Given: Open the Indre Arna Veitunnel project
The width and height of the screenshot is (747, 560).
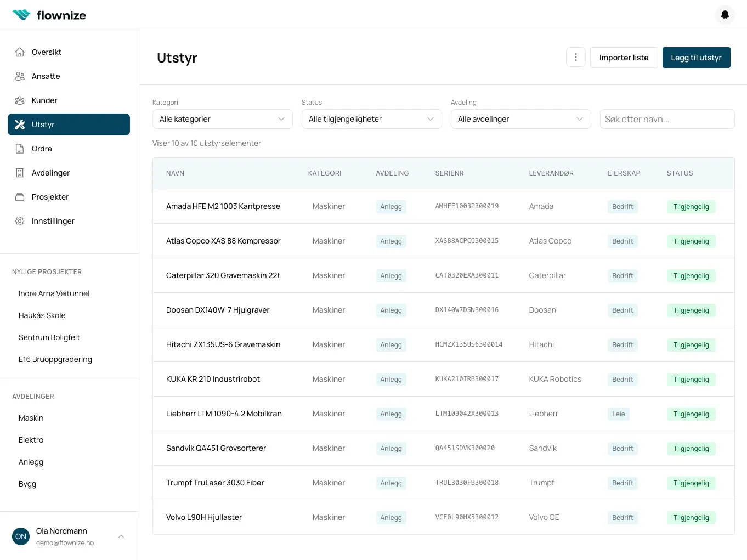Looking at the screenshot, I should pyautogui.click(x=54, y=293).
